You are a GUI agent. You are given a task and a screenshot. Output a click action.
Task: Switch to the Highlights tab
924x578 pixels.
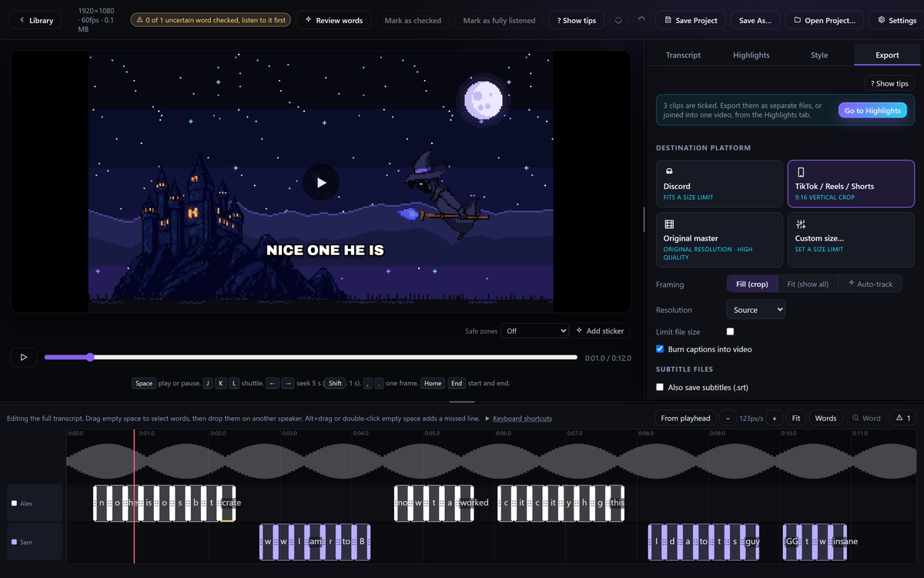751,55
